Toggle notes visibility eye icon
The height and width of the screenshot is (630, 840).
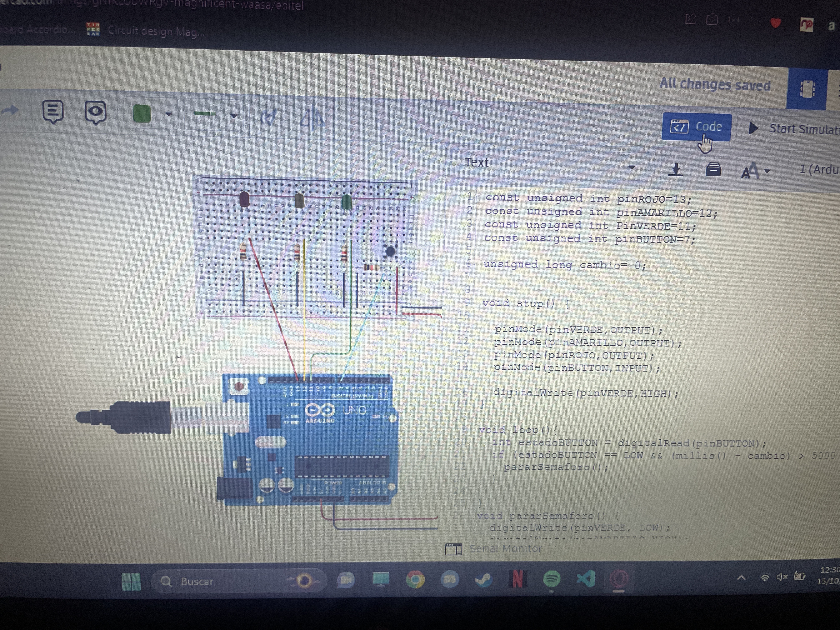[95, 112]
